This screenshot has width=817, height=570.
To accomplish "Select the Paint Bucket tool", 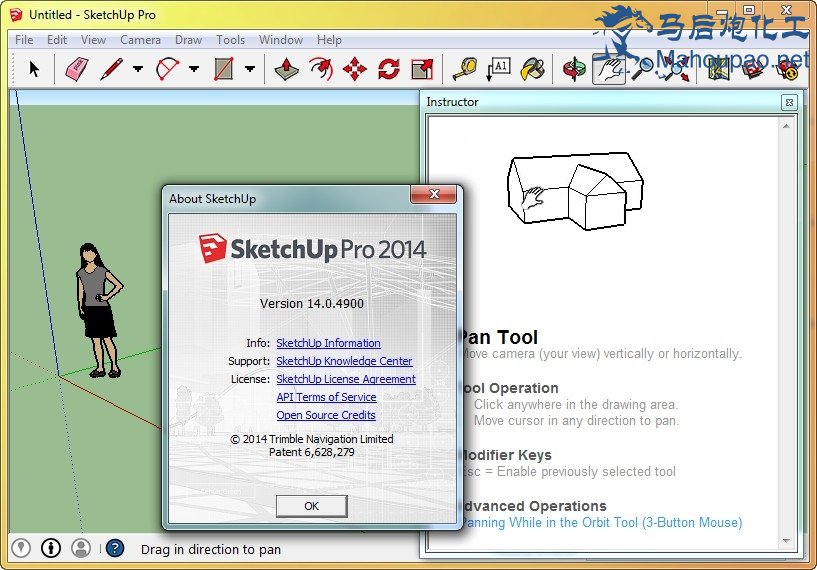I will click(x=533, y=69).
